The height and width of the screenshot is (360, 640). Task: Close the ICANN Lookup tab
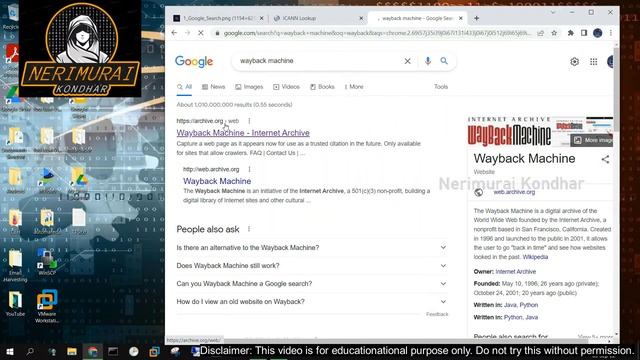[361, 18]
